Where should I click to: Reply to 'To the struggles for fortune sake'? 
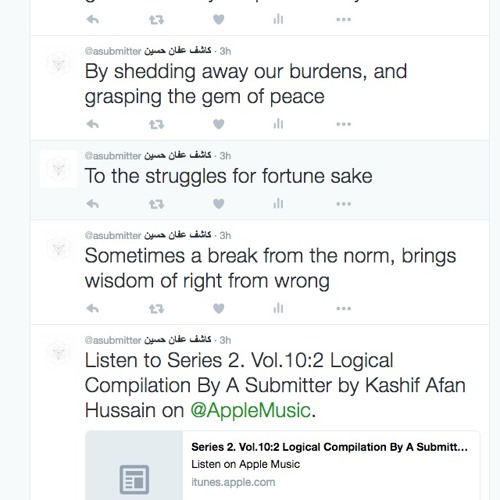(x=93, y=204)
